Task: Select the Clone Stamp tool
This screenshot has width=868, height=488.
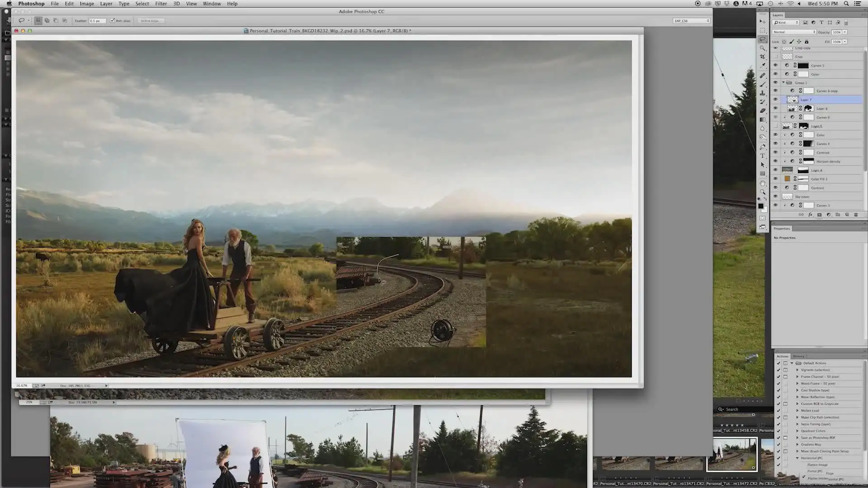Action: point(763,93)
